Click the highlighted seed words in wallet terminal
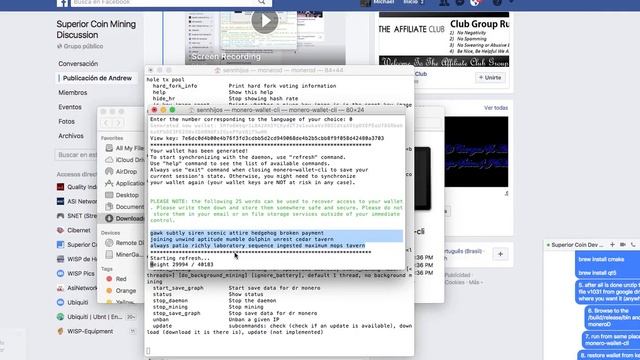The width and height of the screenshot is (640, 360). pos(276,239)
